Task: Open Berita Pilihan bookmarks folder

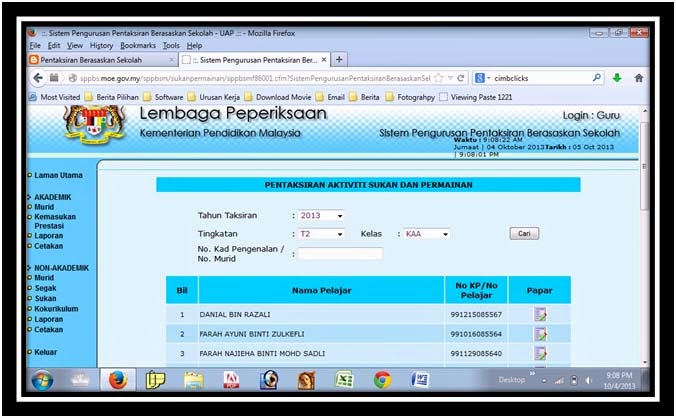Action: point(112,97)
